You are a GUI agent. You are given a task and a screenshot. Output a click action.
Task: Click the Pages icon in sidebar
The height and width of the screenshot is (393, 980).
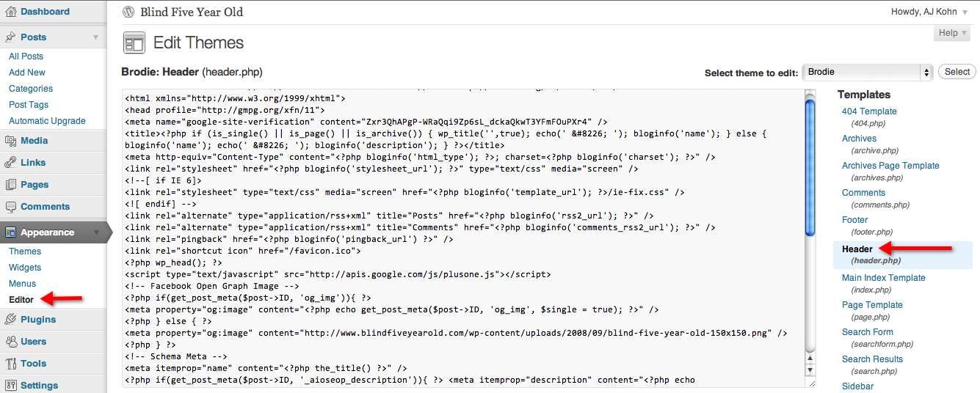[10, 185]
